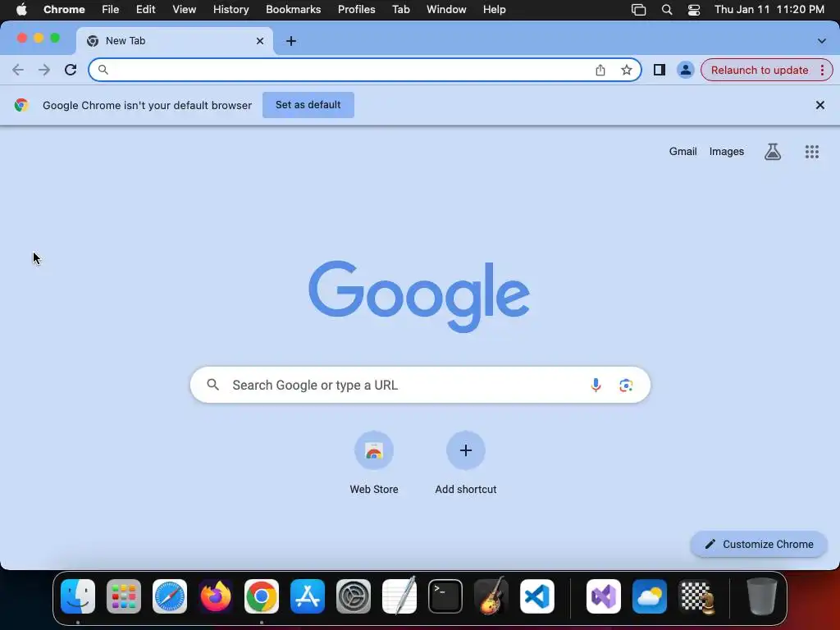The width and height of the screenshot is (840, 630).
Task: Click the address bar search magnifier
Action: (103, 70)
